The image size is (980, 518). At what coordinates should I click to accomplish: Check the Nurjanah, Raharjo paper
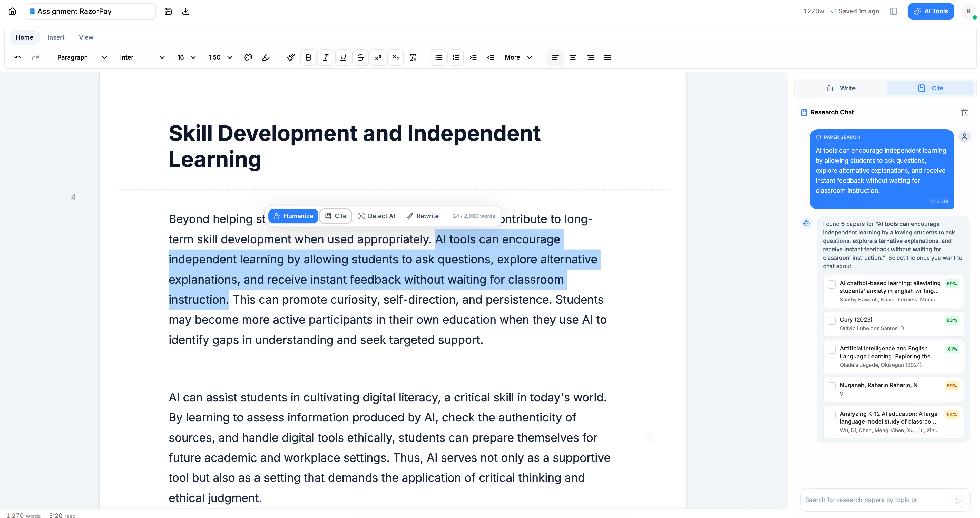click(x=832, y=386)
